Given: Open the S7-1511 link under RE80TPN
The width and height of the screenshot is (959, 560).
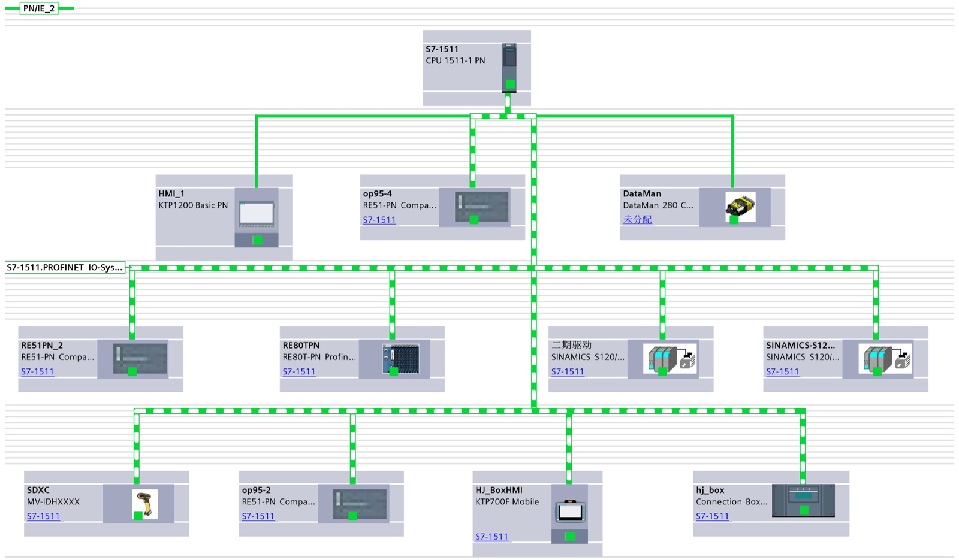Looking at the screenshot, I should [x=299, y=371].
